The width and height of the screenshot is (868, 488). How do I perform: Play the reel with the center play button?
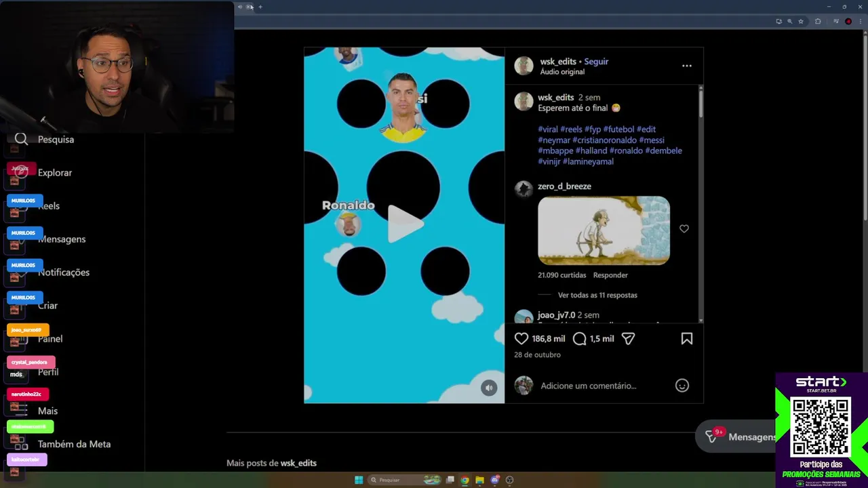(x=405, y=223)
